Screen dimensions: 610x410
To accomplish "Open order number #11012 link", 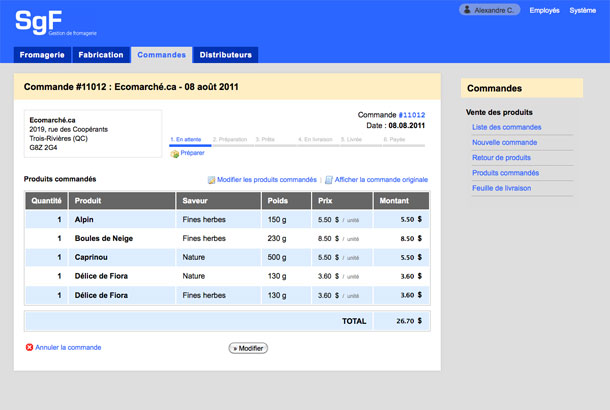I will click(x=412, y=115).
